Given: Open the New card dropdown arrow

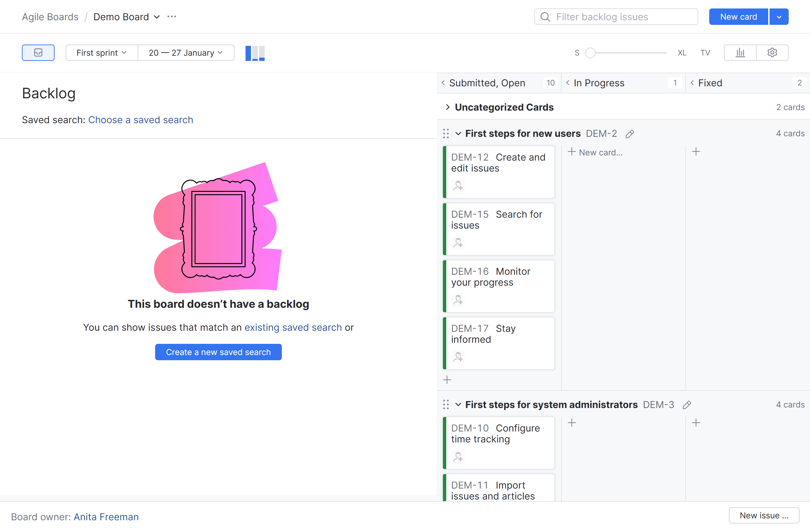Looking at the screenshot, I should click(779, 17).
